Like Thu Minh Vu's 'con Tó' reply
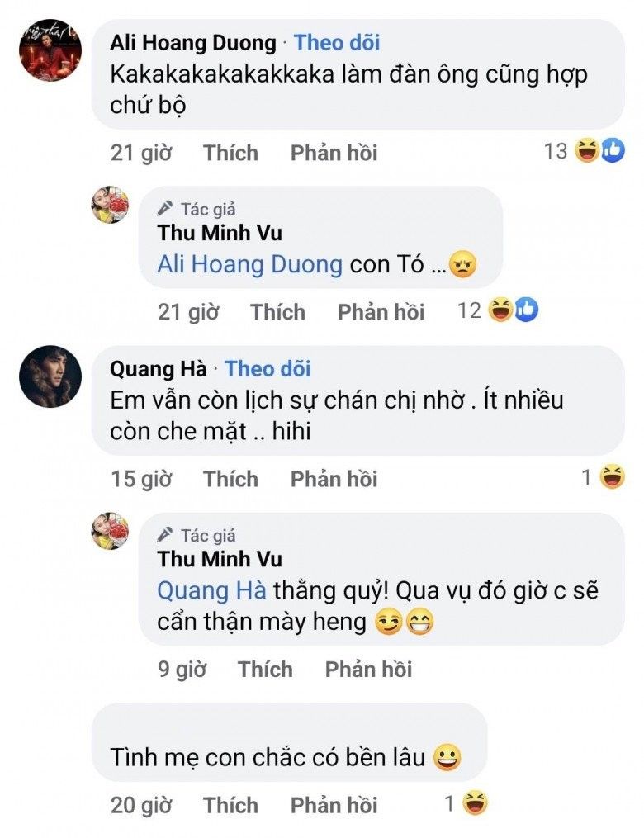The width and height of the screenshot is (644, 838). point(277,312)
